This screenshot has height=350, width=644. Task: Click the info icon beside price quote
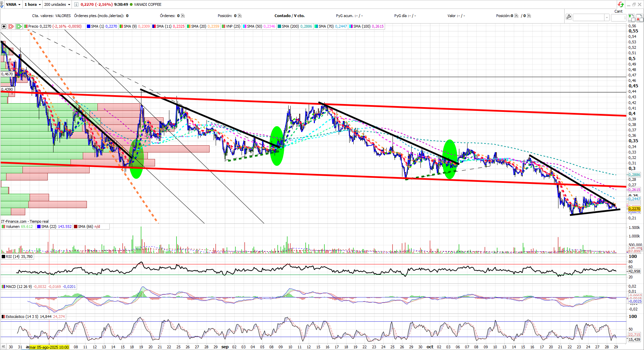(x=76, y=4)
